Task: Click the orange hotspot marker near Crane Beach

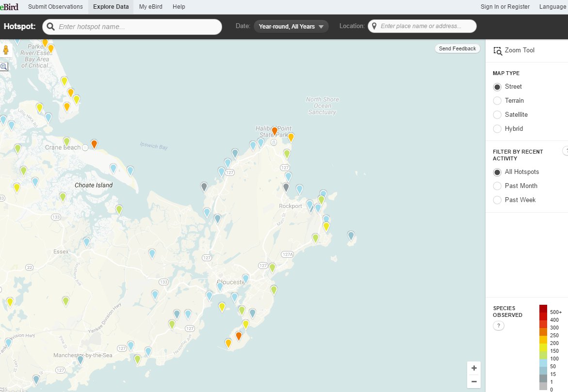Action: coord(94,144)
